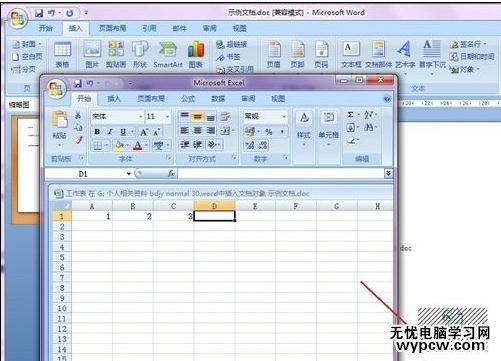Click insert function fx button
The image size is (501, 361).
pos(171,173)
